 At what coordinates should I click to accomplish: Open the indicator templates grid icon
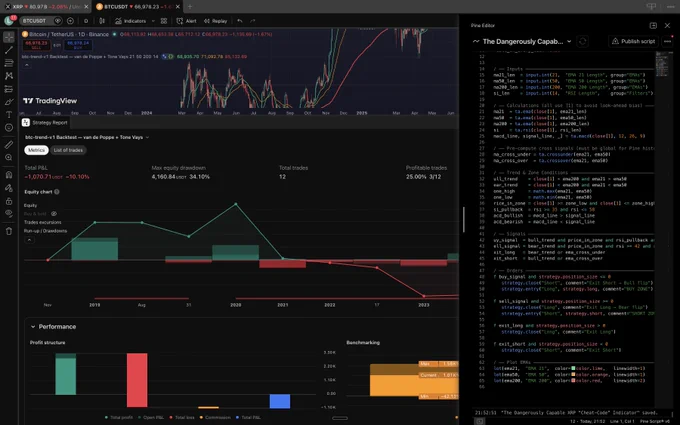click(164, 21)
